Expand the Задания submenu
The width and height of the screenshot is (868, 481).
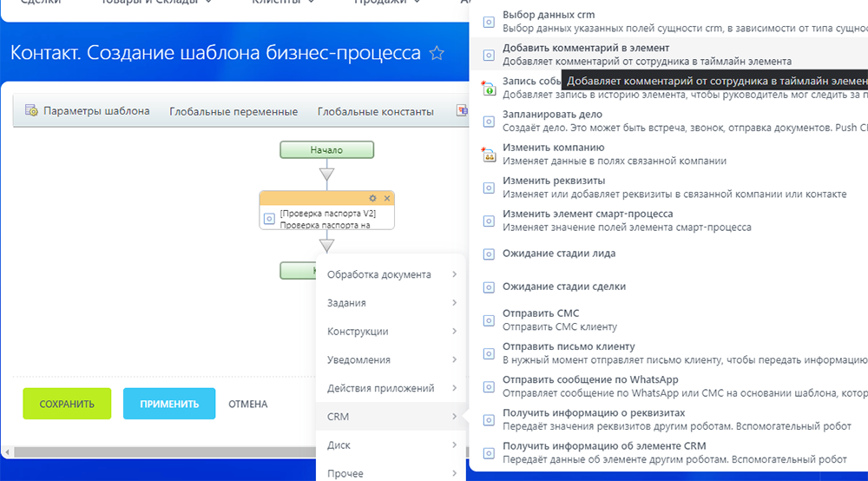coord(455,303)
